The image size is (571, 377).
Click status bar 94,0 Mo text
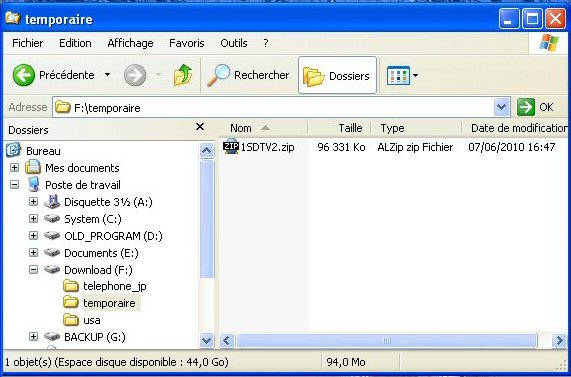tap(346, 362)
